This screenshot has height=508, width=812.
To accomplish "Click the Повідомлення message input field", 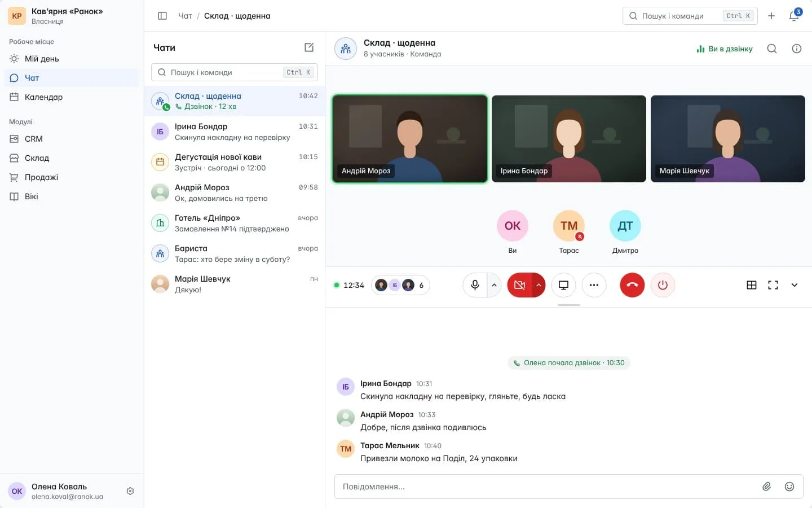I will (547, 487).
